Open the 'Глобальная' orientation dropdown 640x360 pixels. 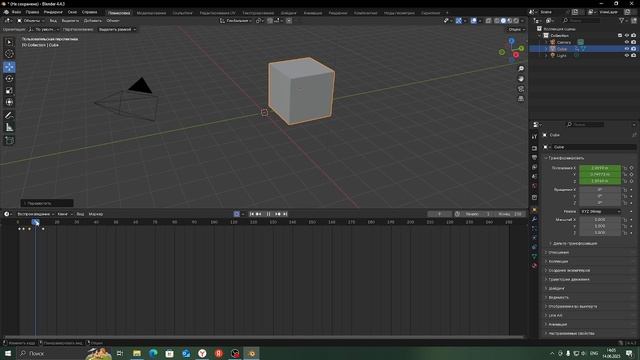pyautogui.click(x=236, y=20)
